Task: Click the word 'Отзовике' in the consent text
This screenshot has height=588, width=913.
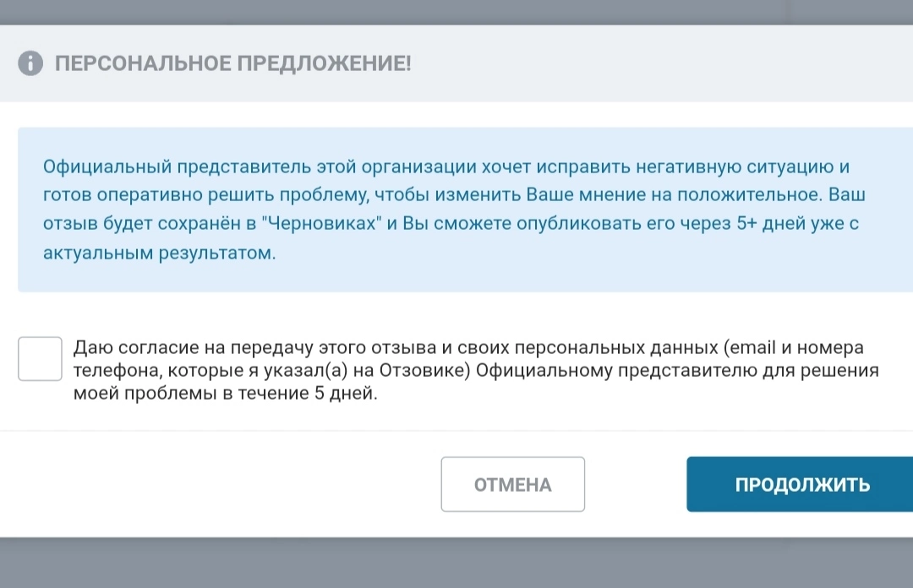Action: coord(424,370)
